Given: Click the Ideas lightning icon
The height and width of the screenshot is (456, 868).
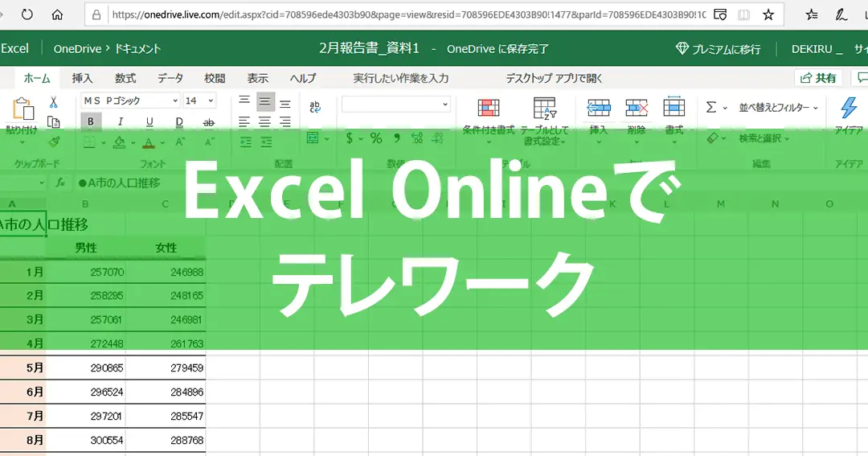Looking at the screenshot, I should (x=849, y=108).
